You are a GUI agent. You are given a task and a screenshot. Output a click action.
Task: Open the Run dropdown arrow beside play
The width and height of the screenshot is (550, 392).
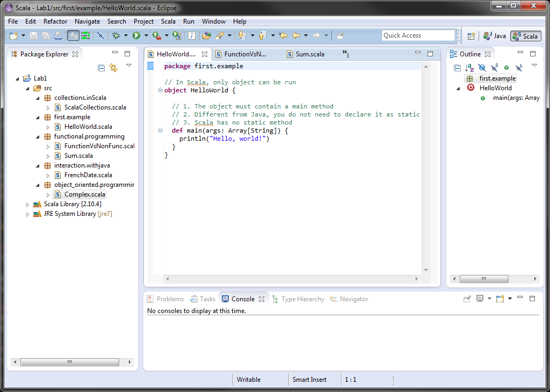(146, 35)
